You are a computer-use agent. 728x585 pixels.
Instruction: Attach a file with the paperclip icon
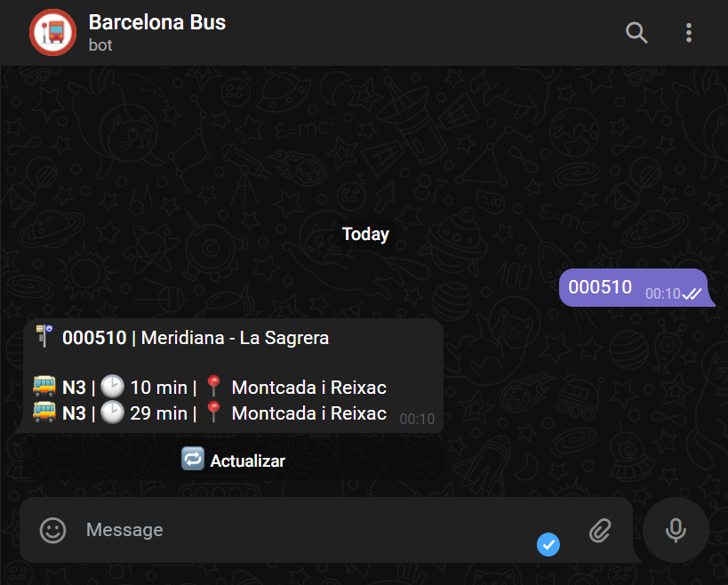[601, 531]
